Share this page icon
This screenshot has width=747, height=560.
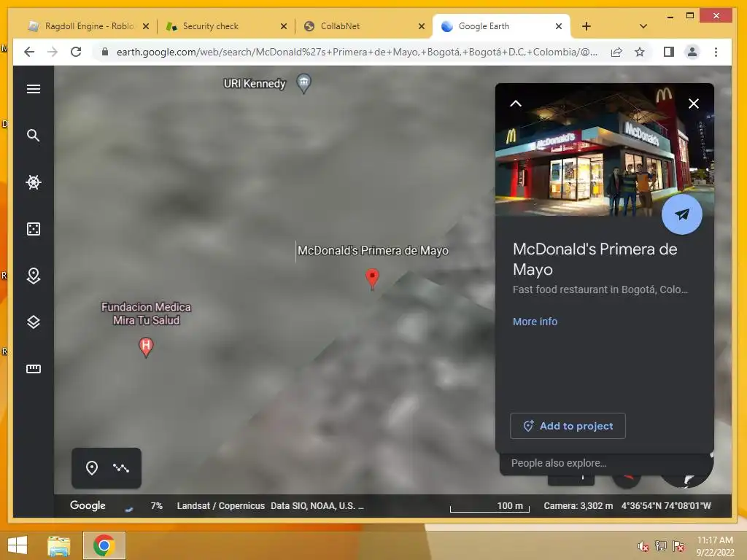(x=616, y=52)
